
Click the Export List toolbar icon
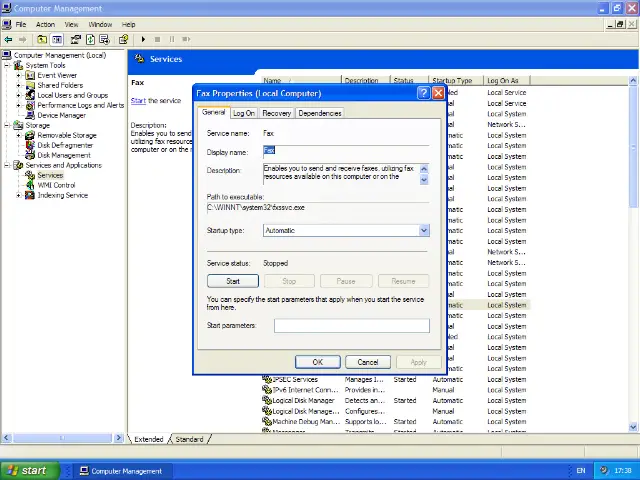[104, 39]
